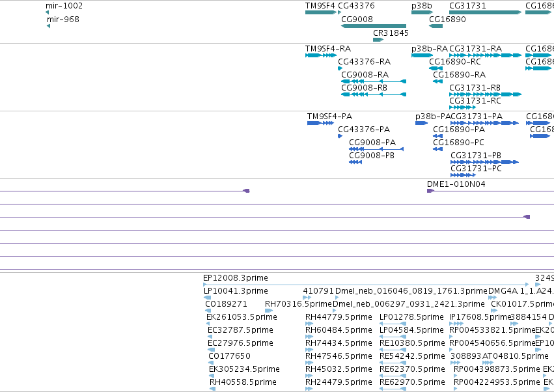Click the CG43376-PA protein label
554x392 pixels.
363,130
